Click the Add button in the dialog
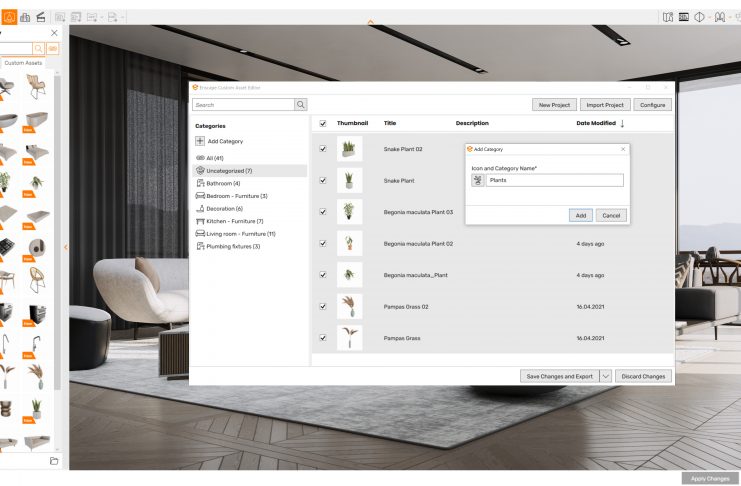This screenshot has height=486, width=741. [x=581, y=215]
